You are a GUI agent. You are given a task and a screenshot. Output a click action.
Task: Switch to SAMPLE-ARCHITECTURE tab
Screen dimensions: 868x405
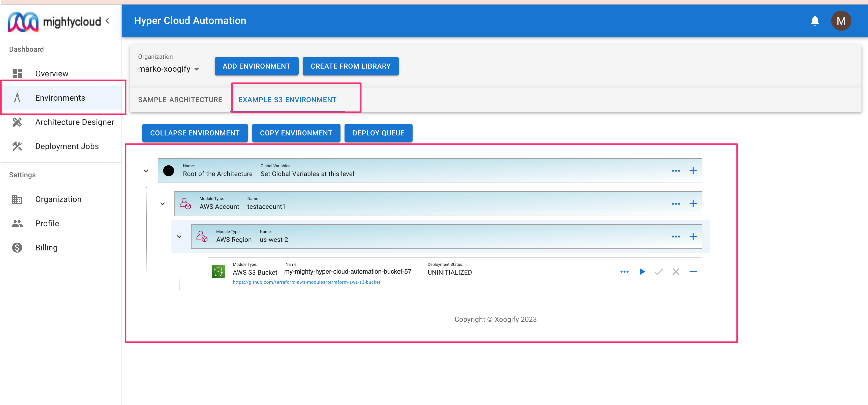[180, 100]
